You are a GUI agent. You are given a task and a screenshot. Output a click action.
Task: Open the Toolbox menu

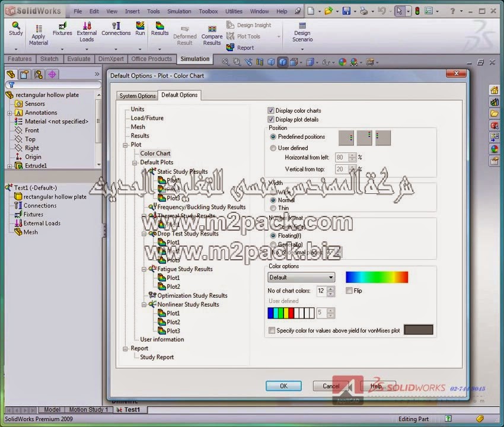(x=208, y=11)
